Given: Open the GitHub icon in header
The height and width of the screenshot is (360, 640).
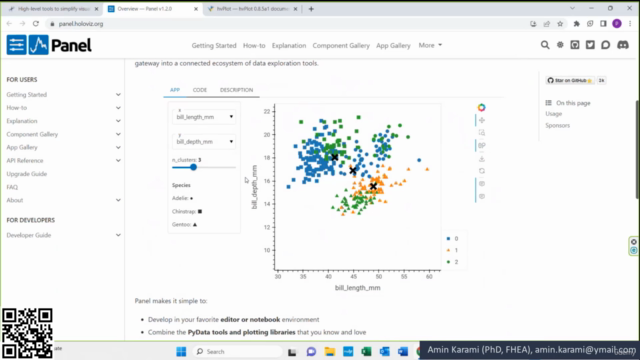Looking at the screenshot, I should tap(575, 45).
